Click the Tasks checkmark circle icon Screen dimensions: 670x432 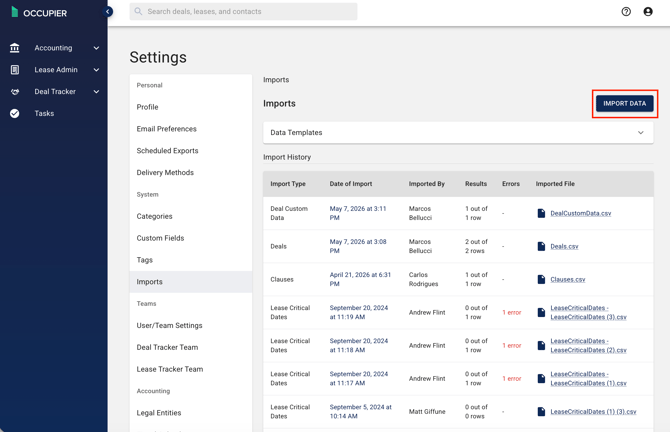click(15, 113)
